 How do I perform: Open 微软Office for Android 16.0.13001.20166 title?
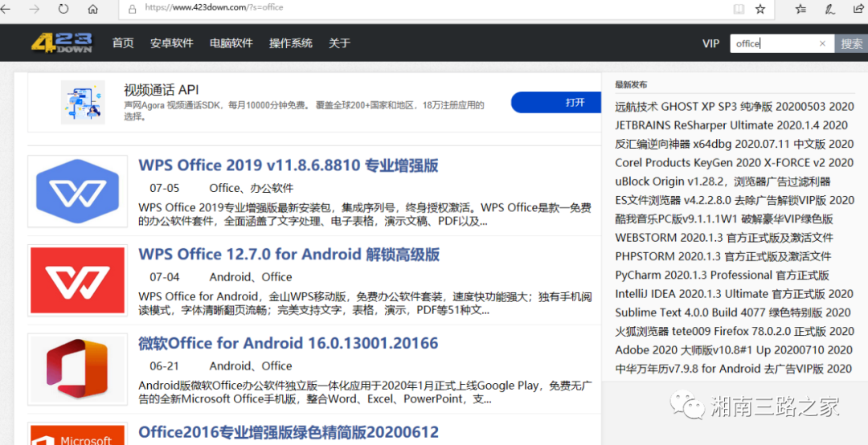tap(289, 343)
